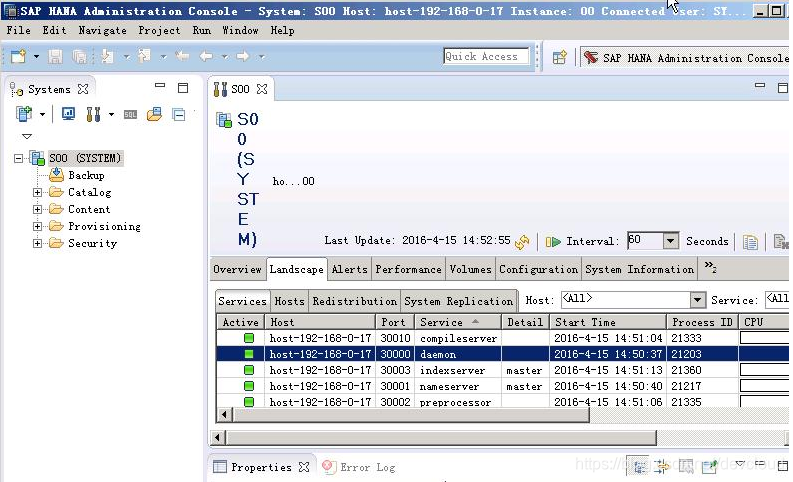Screen dimensions: 793x482
Task: Show hidden tabs with the chevron overflow
Action: click(711, 267)
